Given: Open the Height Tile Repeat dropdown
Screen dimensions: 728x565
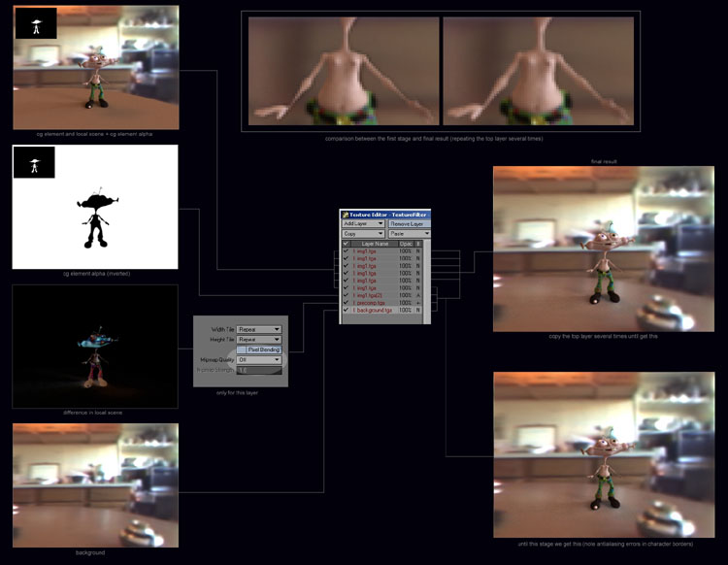Looking at the screenshot, I should pos(259,340).
